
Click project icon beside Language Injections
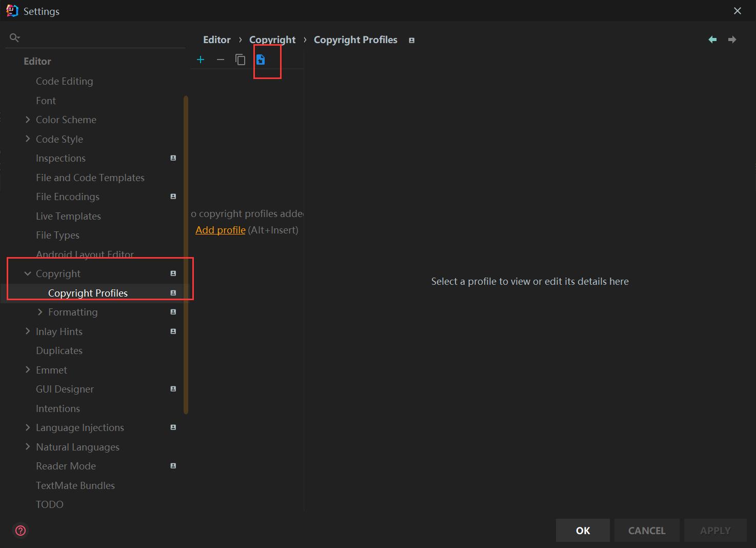click(x=173, y=427)
